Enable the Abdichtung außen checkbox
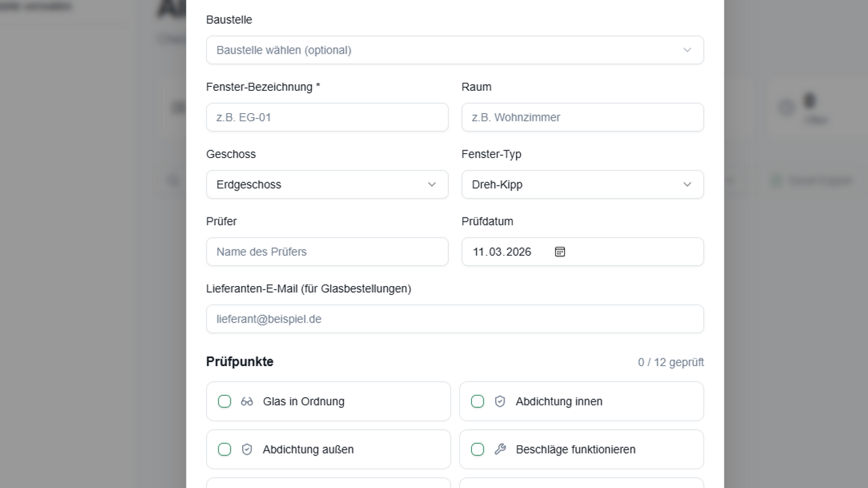The image size is (868, 488). coord(224,449)
